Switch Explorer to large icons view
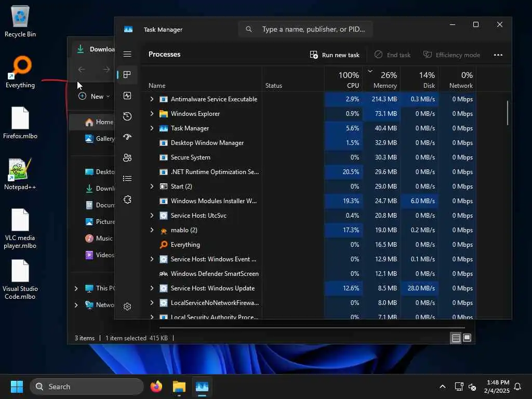 [467, 338]
